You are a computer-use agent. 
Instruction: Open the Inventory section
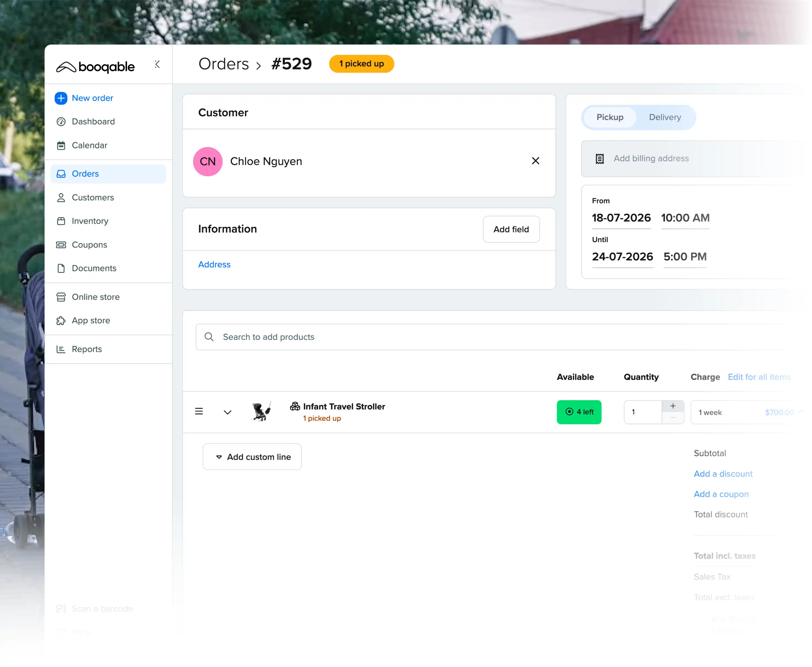[90, 221]
